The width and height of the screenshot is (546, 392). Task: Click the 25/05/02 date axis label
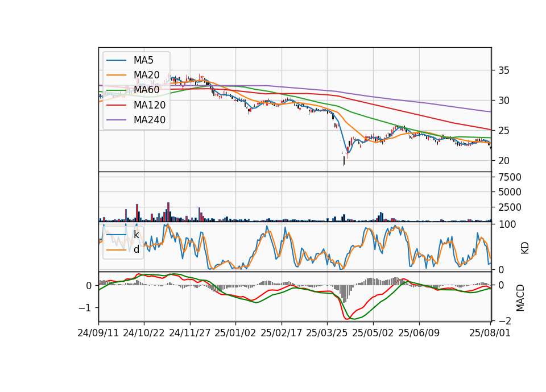tap(373, 333)
